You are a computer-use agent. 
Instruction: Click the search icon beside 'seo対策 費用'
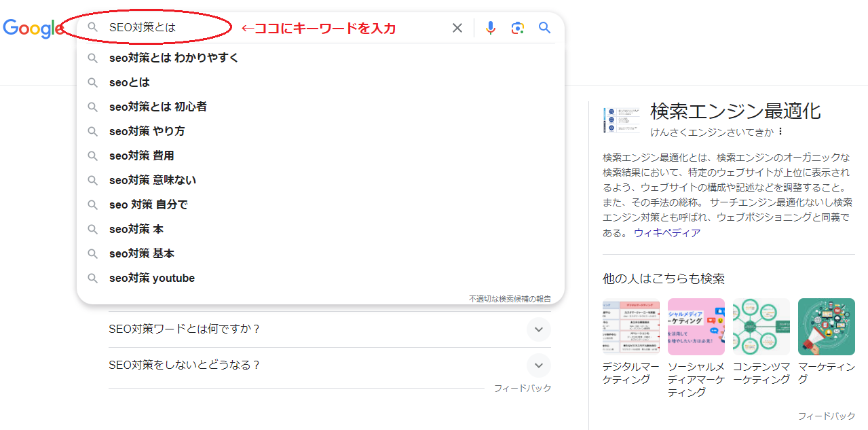pos(92,156)
